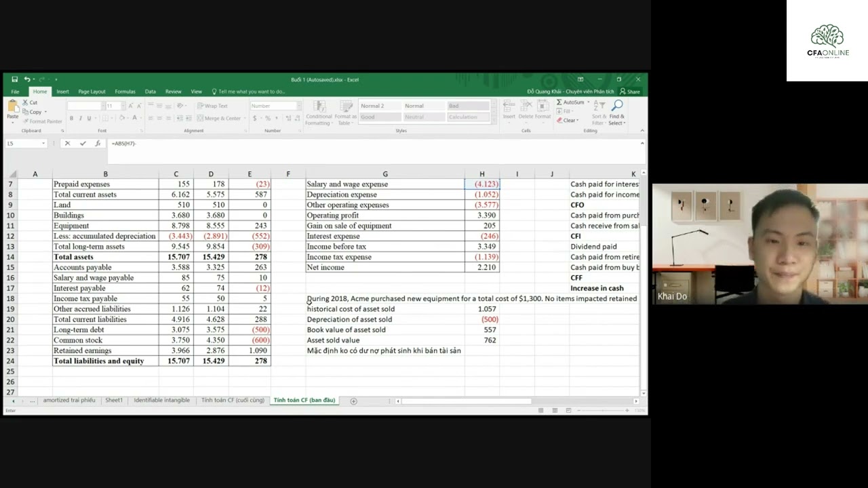Toggle underline formatting

pos(89,118)
